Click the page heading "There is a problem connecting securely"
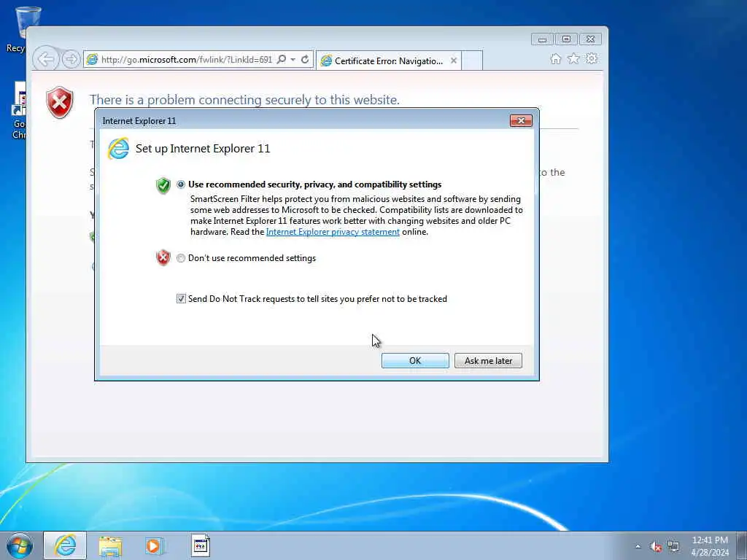Image resolution: width=747 pixels, height=560 pixels. (x=244, y=100)
